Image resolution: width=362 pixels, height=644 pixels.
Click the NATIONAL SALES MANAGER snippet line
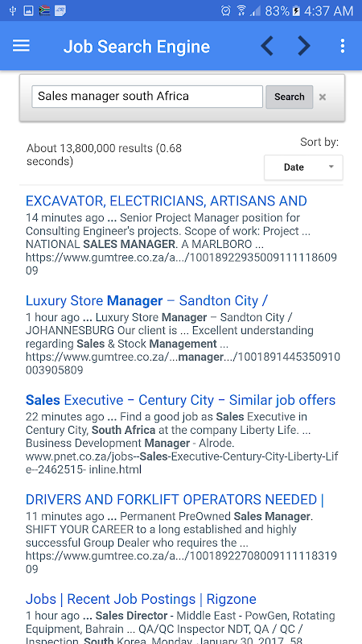click(145, 245)
